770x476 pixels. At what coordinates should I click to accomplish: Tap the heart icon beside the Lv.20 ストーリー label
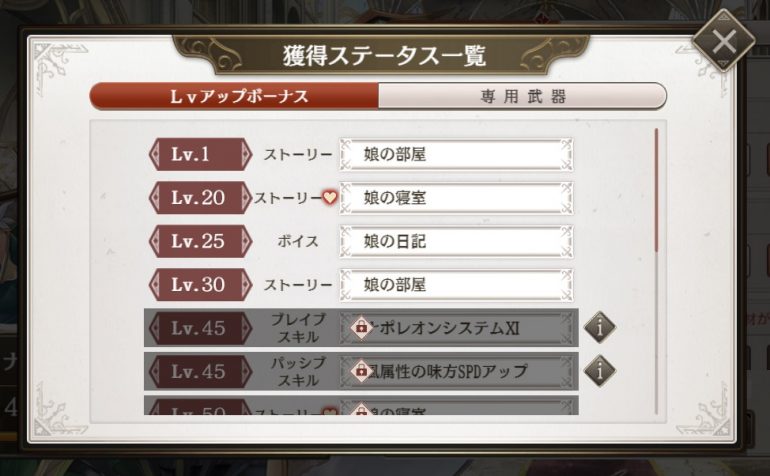pos(328,198)
